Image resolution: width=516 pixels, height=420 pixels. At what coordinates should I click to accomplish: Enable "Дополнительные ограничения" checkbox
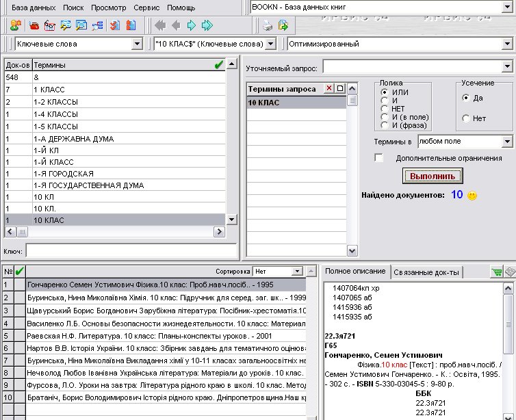(x=378, y=158)
